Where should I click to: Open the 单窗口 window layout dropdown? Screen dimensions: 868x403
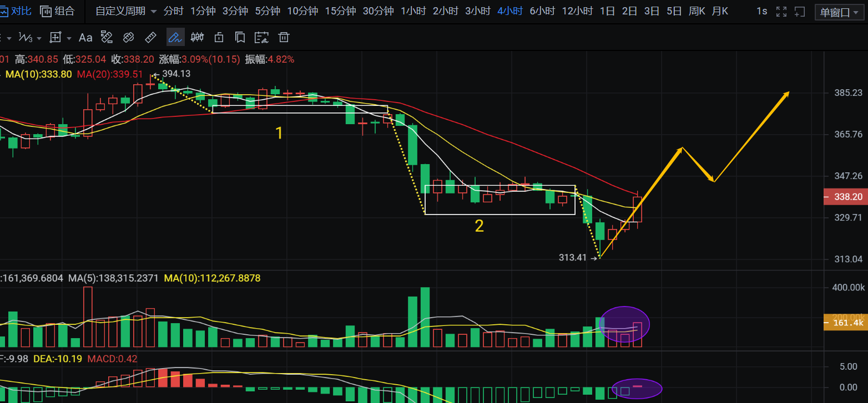[x=839, y=12]
